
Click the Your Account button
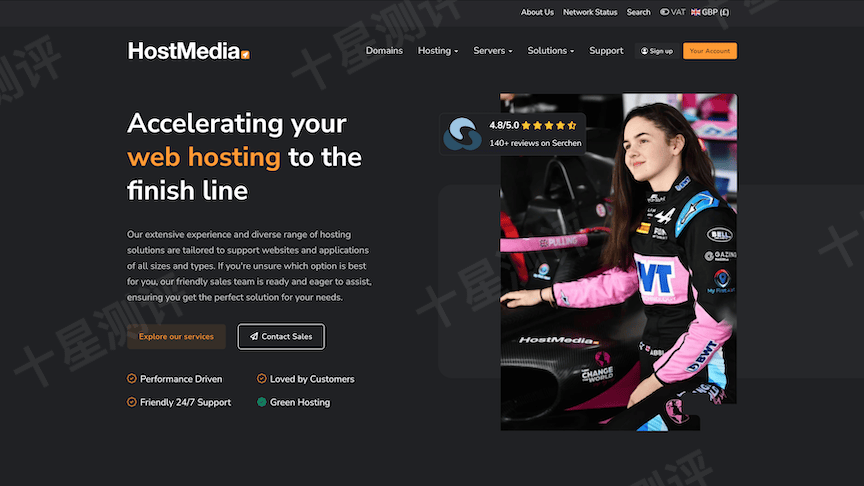pyautogui.click(x=710, y=51)
